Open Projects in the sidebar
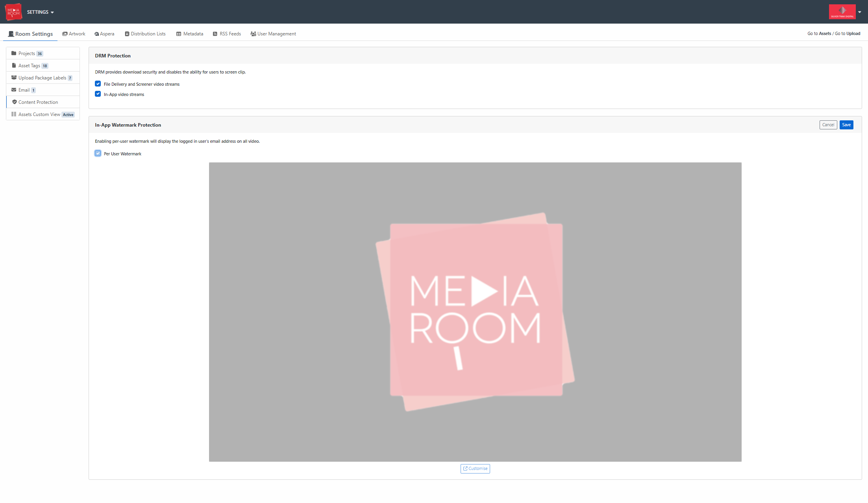Screen dimensions: 868x503 tap(43, 53)
